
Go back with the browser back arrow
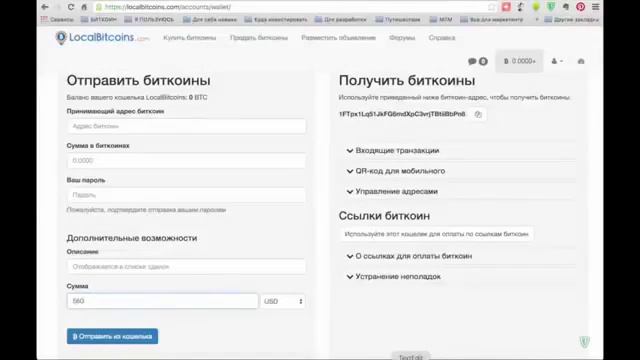(45, 7)
